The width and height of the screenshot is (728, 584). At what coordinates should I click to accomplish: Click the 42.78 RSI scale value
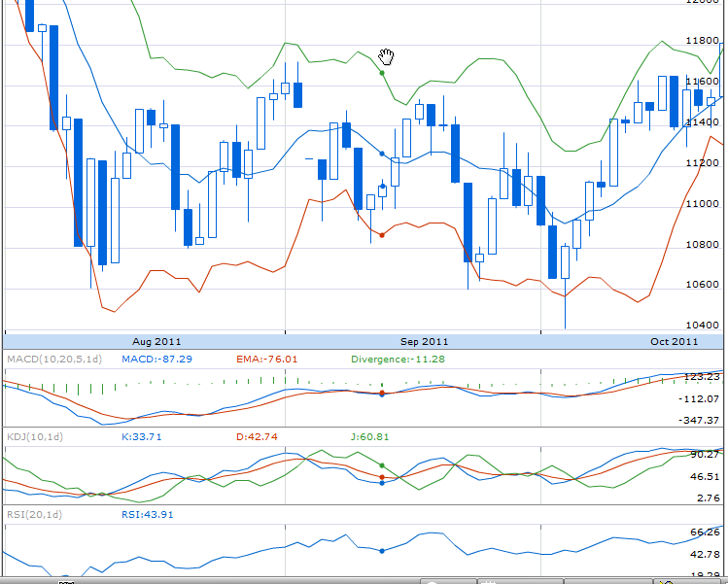pyautogui.click(x=705, y=554)
